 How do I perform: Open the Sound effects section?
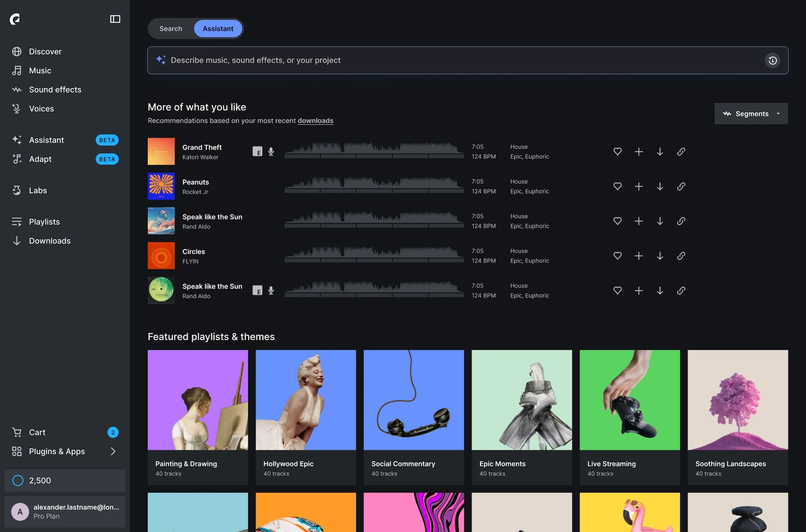click(x=55, y=89)
